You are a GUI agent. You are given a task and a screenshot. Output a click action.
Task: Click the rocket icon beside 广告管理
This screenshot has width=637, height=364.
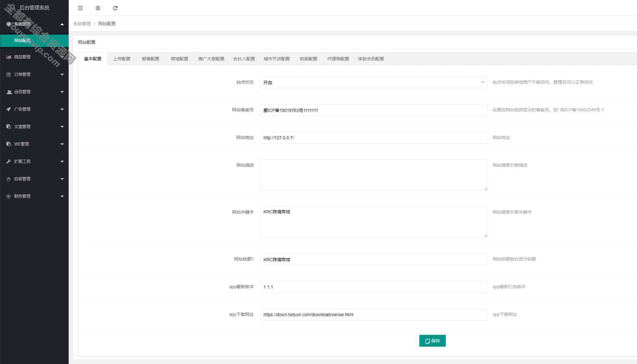[x=9, y=109]
